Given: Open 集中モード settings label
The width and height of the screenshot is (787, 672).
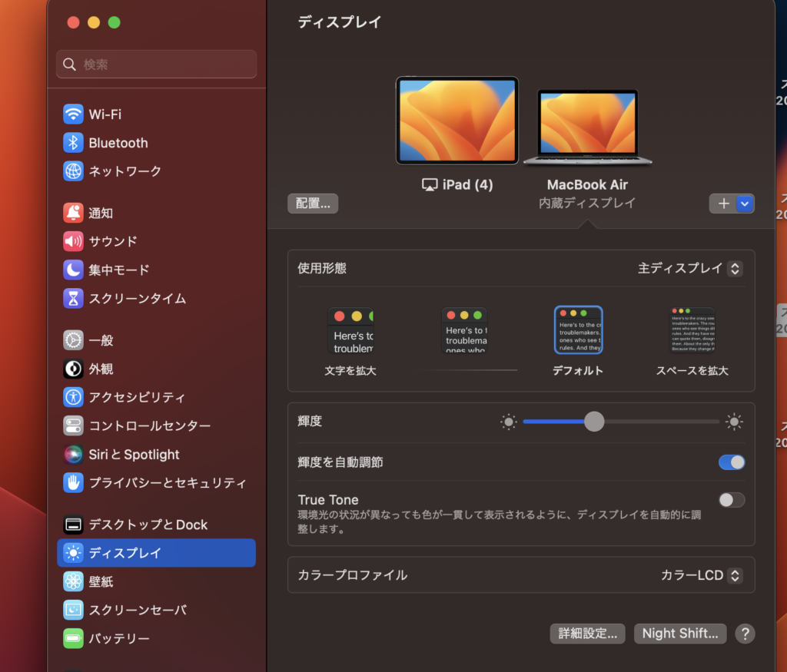Looking at the screenshot, I should pos(119,270).
